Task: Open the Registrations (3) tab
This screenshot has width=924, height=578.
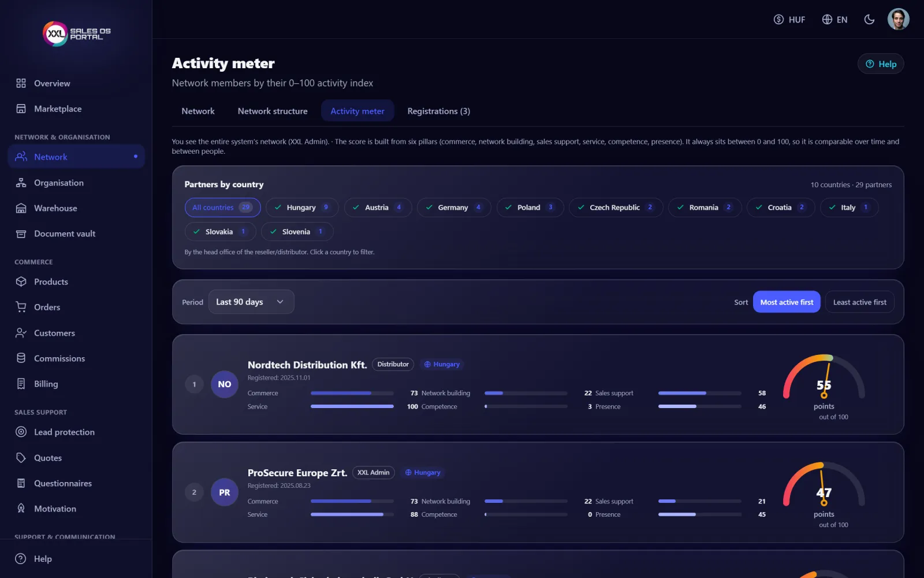Action: point(439,111)
